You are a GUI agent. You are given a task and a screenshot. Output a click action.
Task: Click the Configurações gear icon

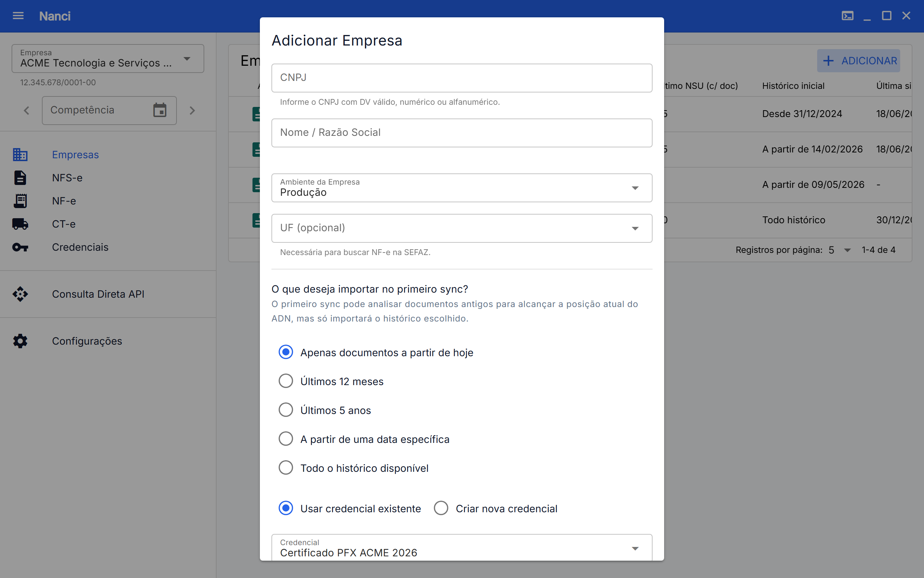tap(20, 341)
